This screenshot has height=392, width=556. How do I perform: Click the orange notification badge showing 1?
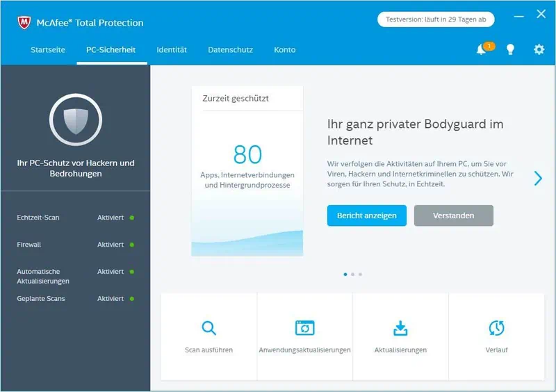pyautogui.click(x=489, y=46)
